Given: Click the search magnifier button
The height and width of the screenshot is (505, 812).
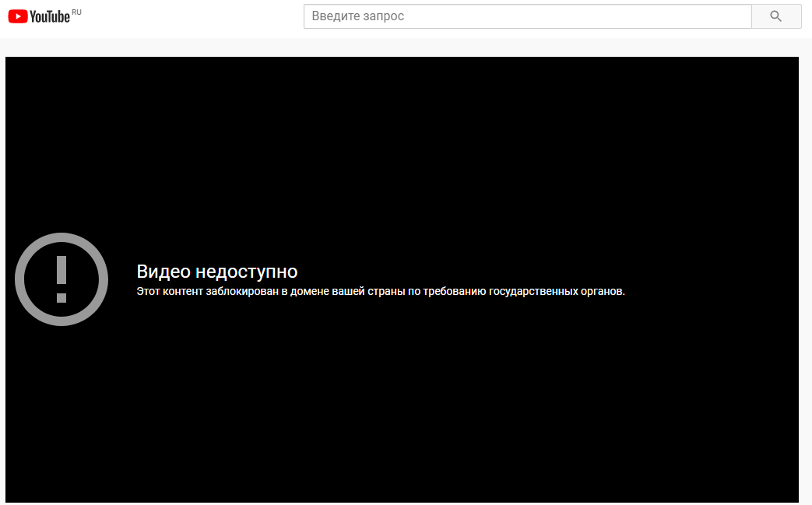Looking at the screenshot, I should point(776,16).
